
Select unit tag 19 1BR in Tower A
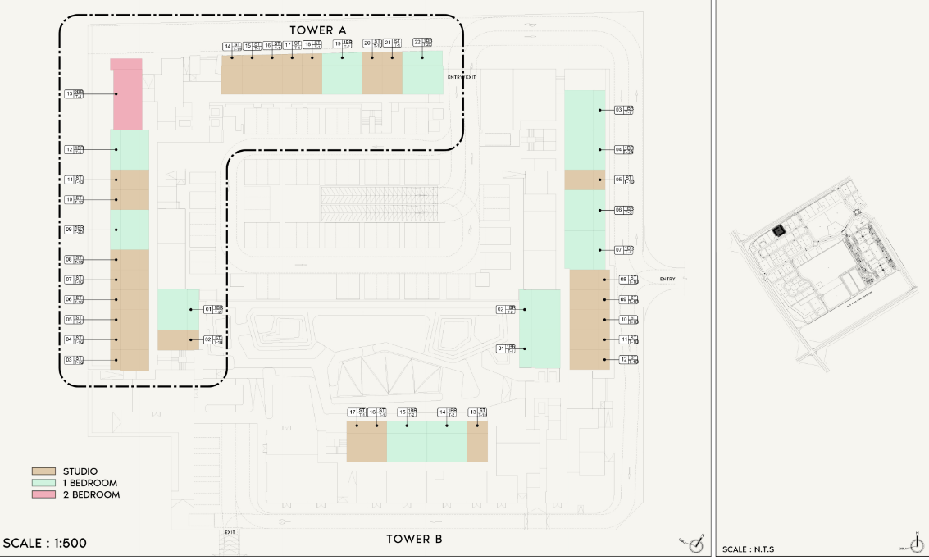coord(343,44)
